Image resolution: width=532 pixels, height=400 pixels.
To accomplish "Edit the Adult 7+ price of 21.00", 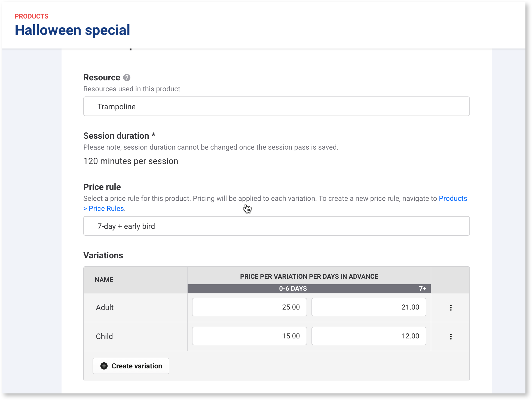I will [369, 307].
